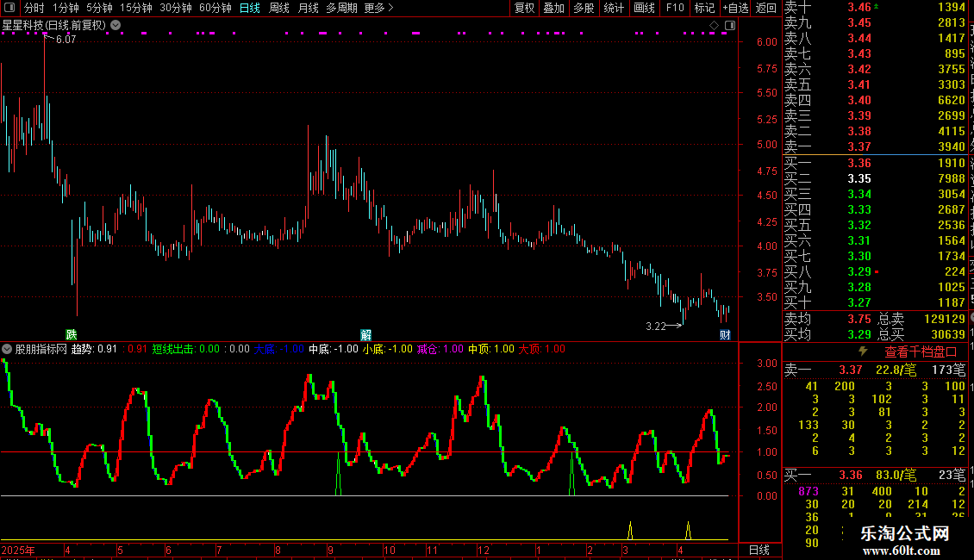Switch to 60分钟 period

pos(215,8)
